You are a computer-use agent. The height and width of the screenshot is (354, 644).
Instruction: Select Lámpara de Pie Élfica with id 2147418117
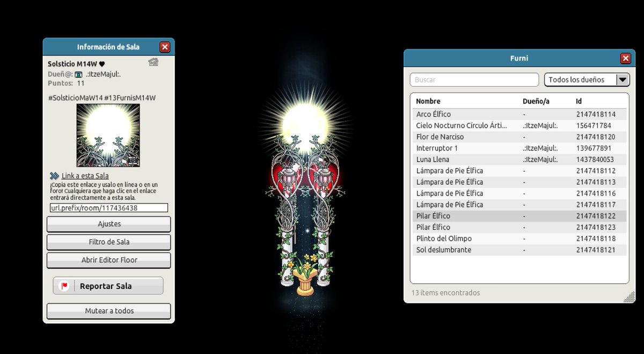[519, 205]
